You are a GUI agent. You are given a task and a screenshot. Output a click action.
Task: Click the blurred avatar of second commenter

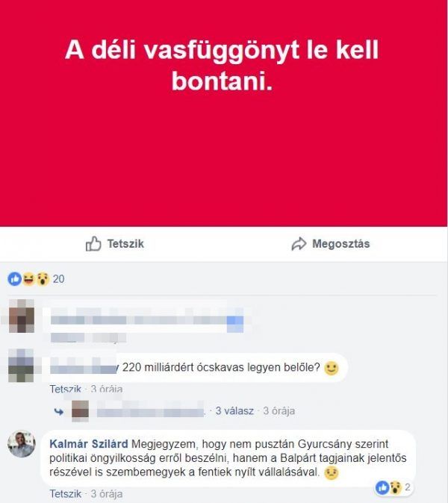(21, 366)
